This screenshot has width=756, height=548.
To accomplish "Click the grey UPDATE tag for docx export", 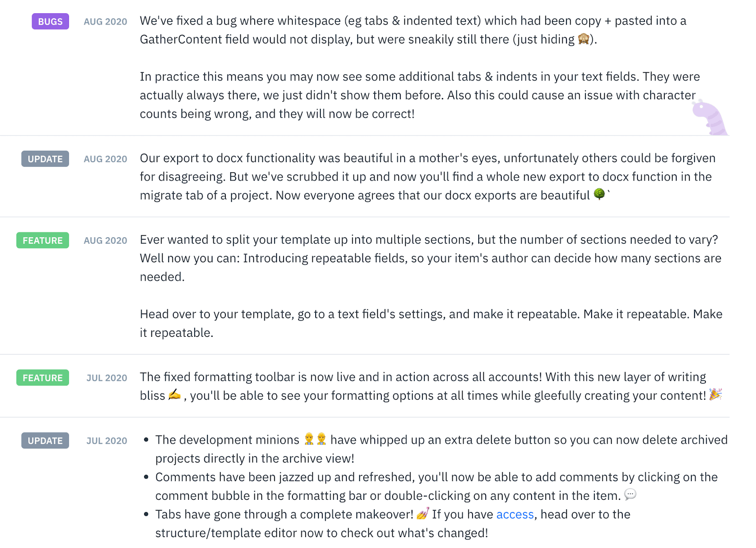I will point(45,159).
